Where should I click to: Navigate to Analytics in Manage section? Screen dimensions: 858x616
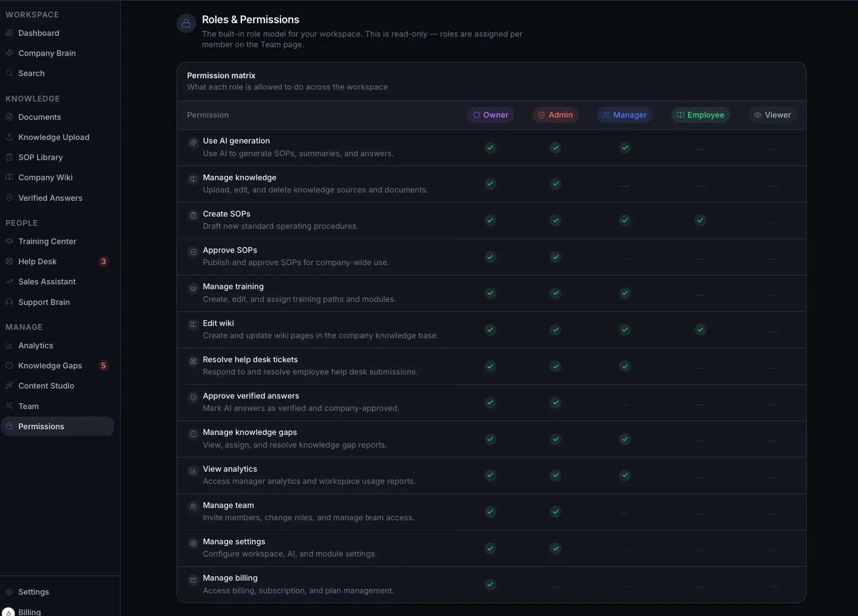(x=57, y=345)
